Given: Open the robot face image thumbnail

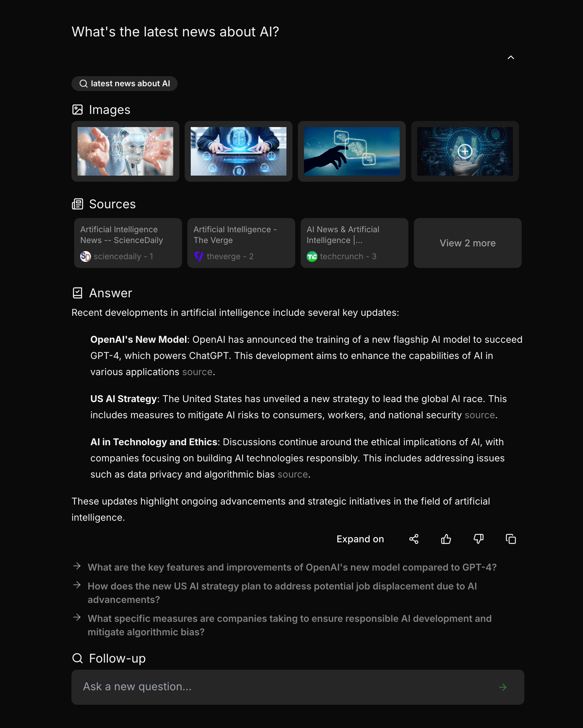Looking at the screenshot, I should (125, 151).
